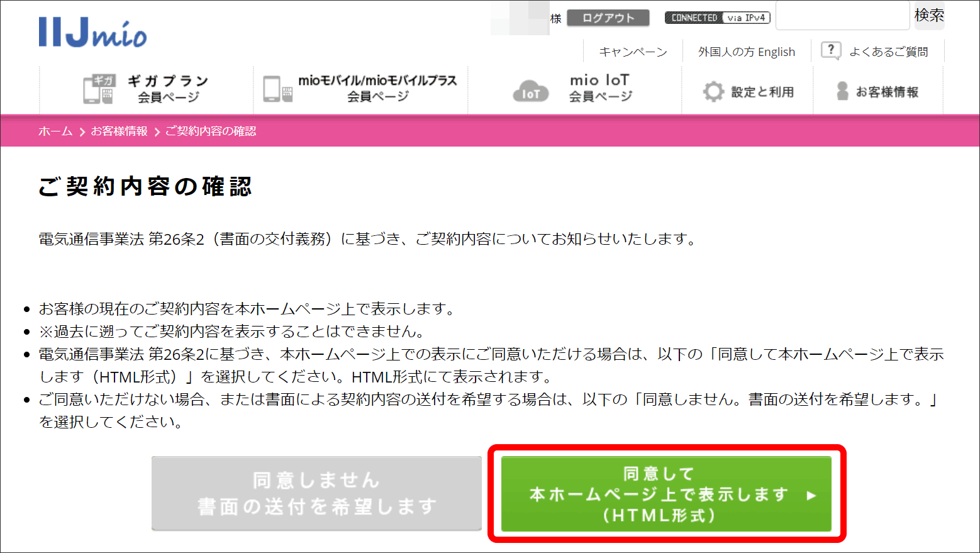980x553 pixels.
Task: Open ギガプラン 会員ページ menu
Action: pos(168,89)
